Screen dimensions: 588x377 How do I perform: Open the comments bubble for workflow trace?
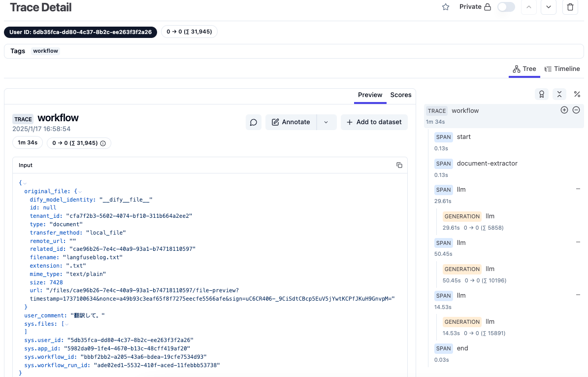254,122
